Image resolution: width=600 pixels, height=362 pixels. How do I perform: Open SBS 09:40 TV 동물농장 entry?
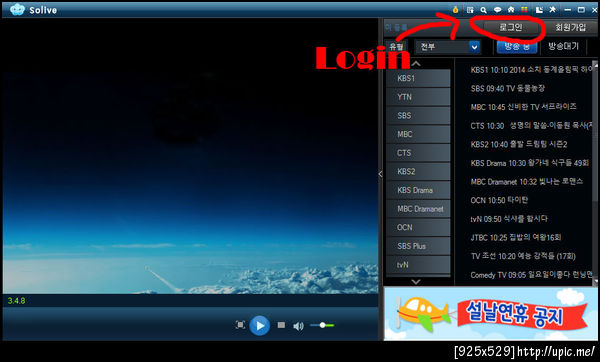tap(507, 88)
